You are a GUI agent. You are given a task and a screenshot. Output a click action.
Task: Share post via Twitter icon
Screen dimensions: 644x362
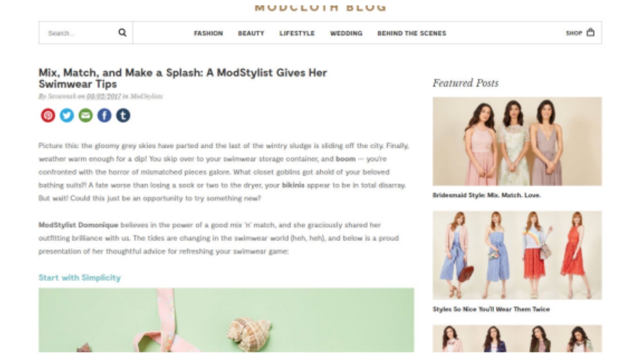click(67, 115)
